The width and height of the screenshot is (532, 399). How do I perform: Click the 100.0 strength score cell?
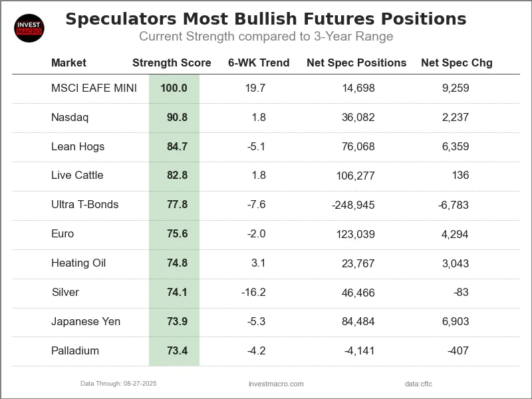(174, 88)
